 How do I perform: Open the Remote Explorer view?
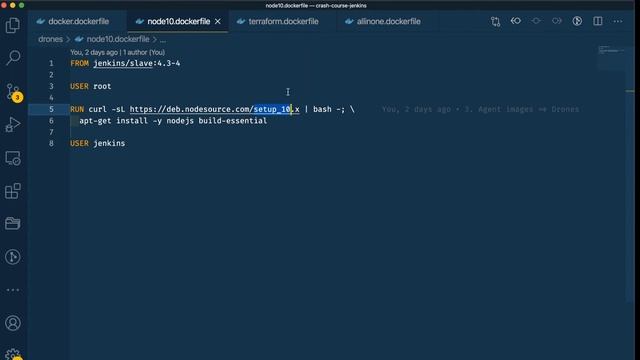pos(13,158)
